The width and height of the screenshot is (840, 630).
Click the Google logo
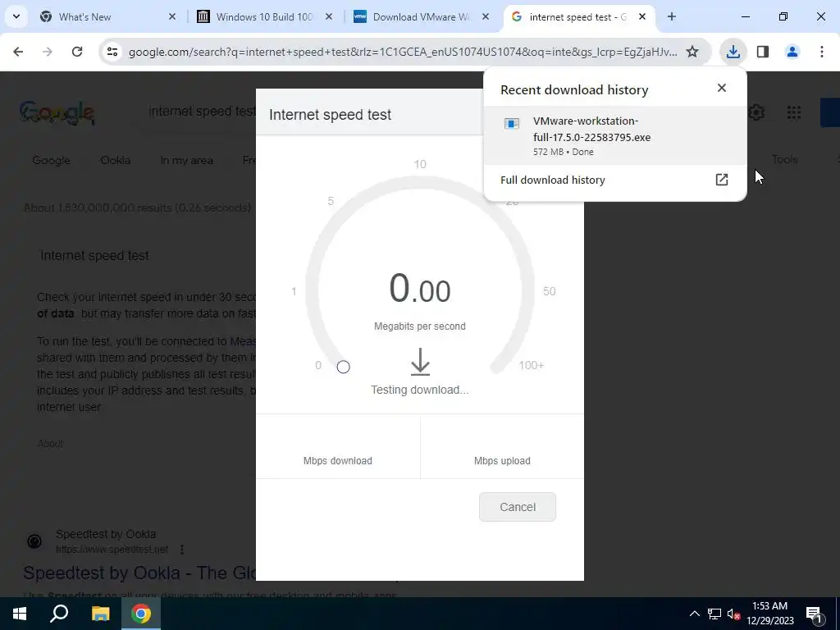pyautogui.click(x=57, y=112)
